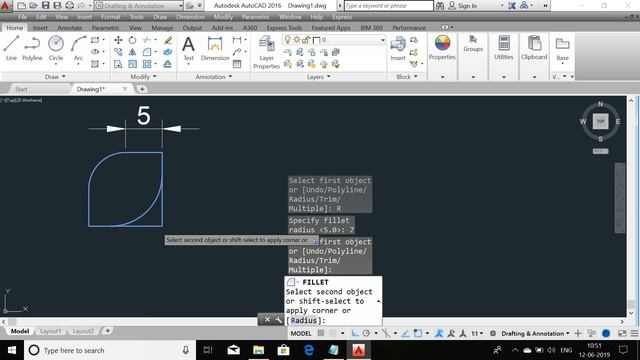
Task: Choose the Rotate tool in Modify panel
Action: pyautogui.click(x=132, y=40)
